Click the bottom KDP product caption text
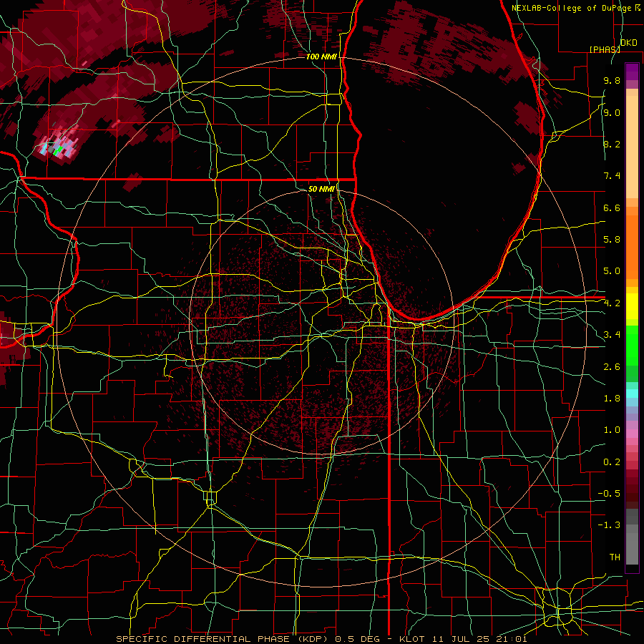The width and height of the screenshot is (644, 644). pos(321,639)
